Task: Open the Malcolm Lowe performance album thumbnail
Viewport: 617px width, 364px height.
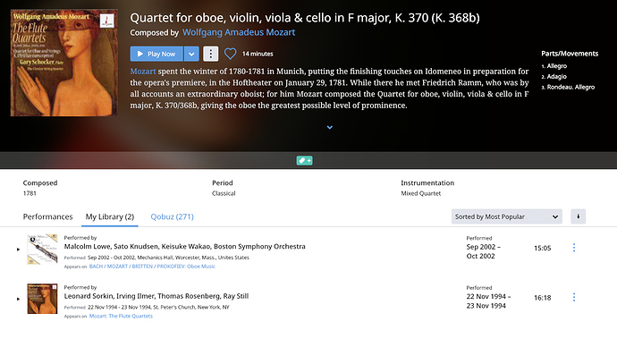Action: click(42, 250)
